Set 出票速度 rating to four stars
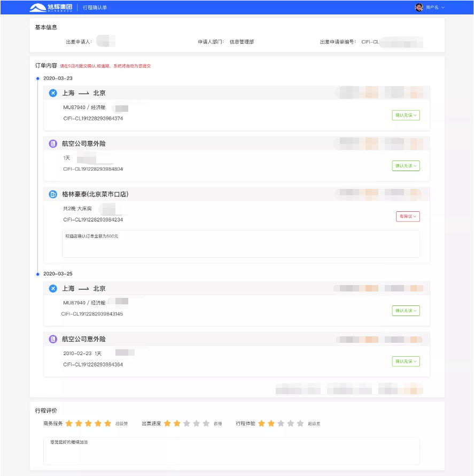 click(196, 424)
